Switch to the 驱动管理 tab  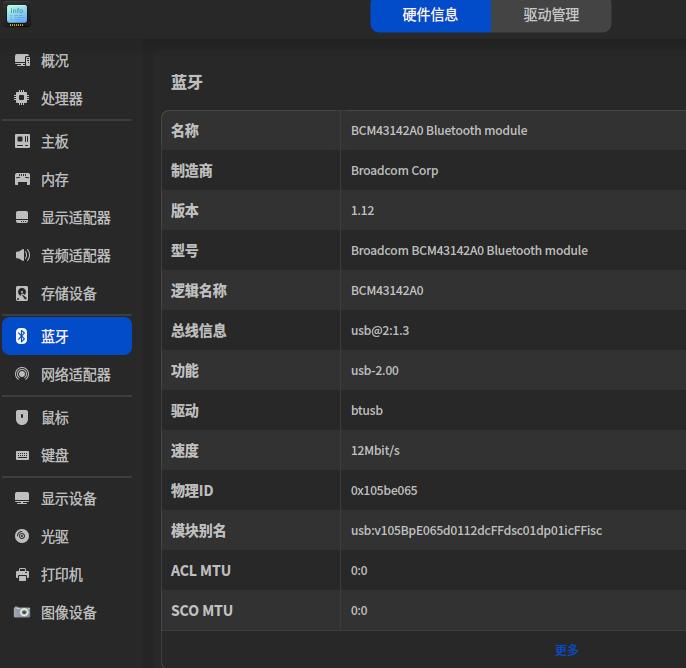pyautogui.click(x=551, y=15)
